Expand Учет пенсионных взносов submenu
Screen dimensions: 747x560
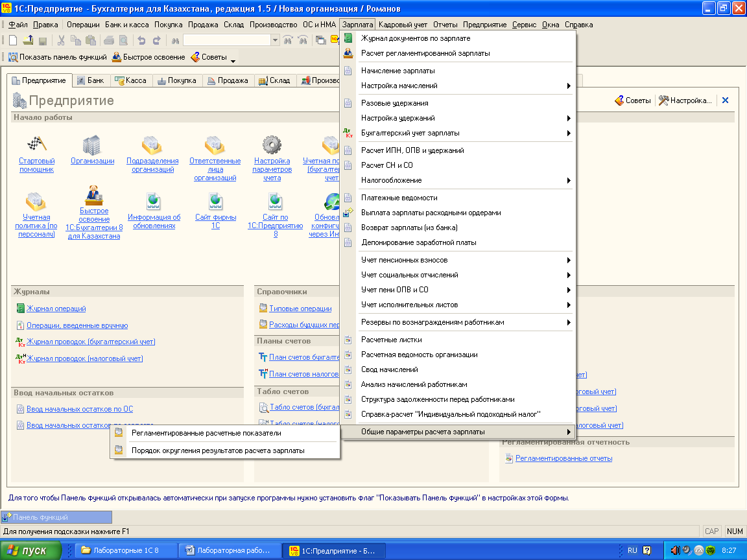[x=568, y=260]
